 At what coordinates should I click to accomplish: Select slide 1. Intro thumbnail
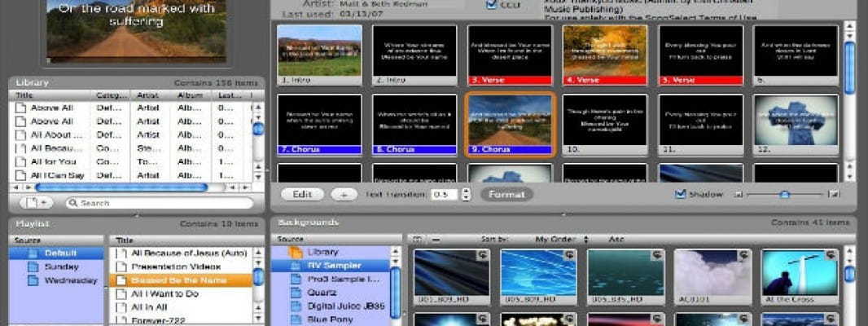[x=319, y=54]
